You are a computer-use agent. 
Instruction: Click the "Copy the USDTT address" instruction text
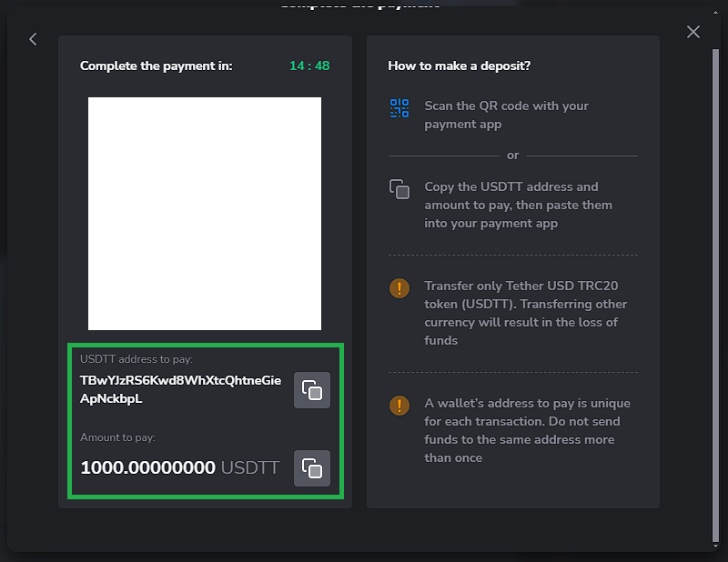click(518, 205)
